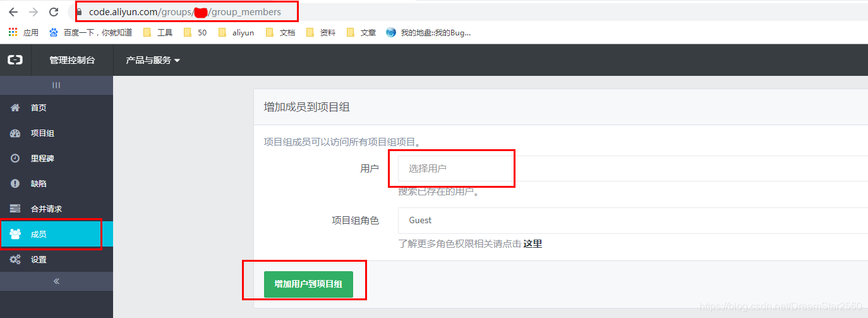Click the lock icon in the address bar
This screenshot has height=318, width=868.
(79, 12)
